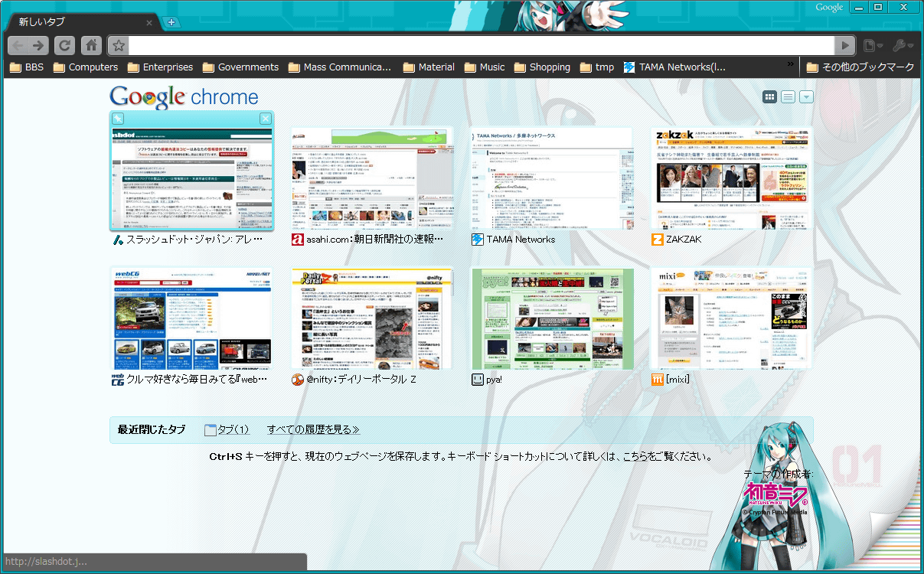This screenshot has width=924, height=574.
Task: Go to the home page icon
Action: coord(91,45)
